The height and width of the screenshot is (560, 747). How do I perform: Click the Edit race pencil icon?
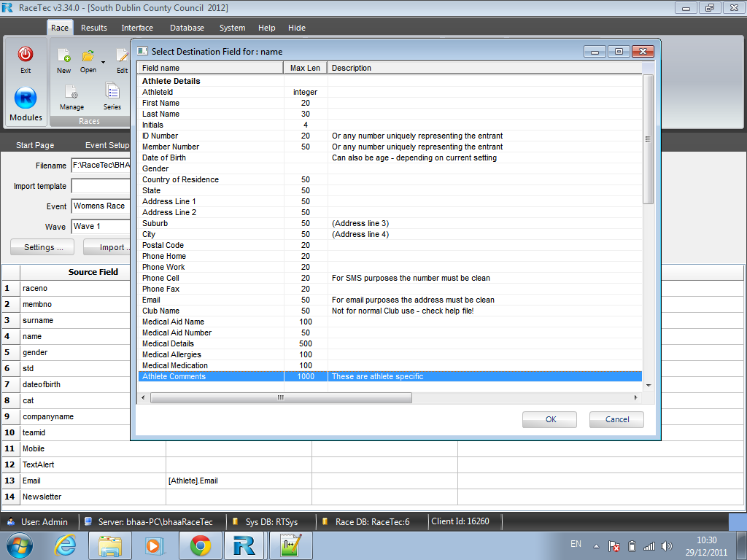123,55
